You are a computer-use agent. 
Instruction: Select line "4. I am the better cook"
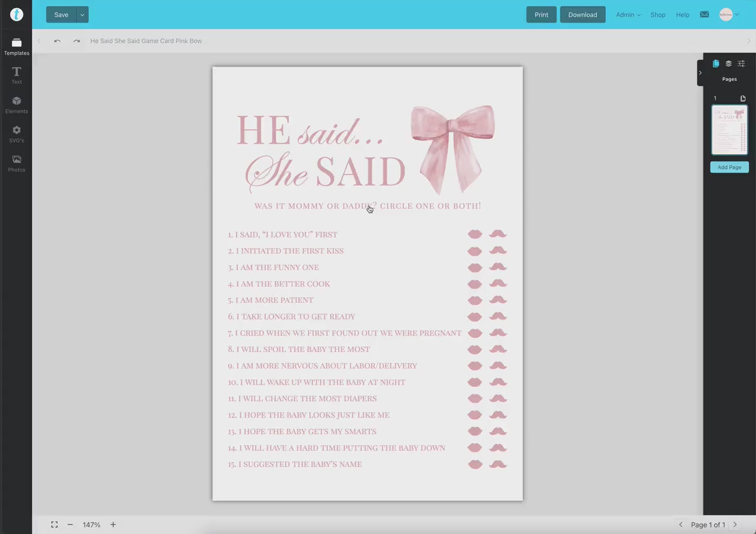click(279, 284)
